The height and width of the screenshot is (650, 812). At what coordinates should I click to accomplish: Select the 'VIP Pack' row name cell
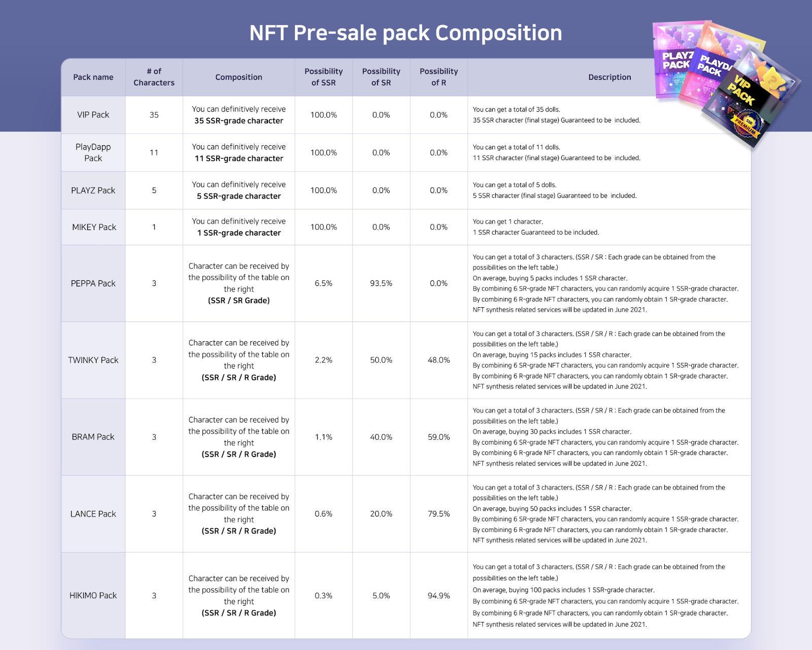[93, 115]
